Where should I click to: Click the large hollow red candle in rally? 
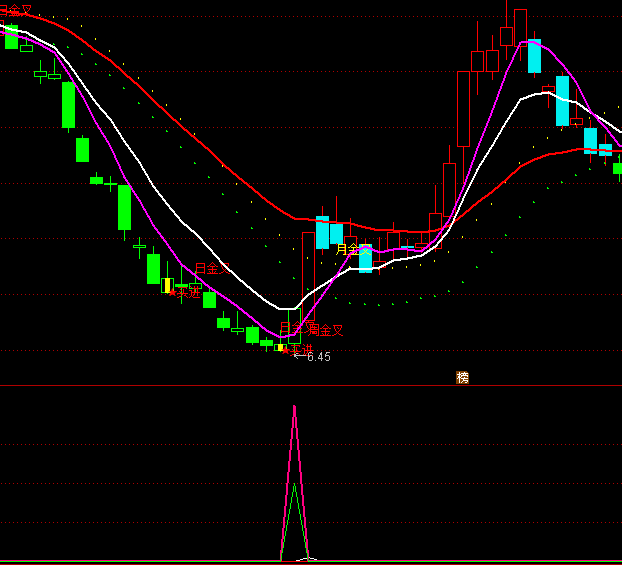(463, 108)
